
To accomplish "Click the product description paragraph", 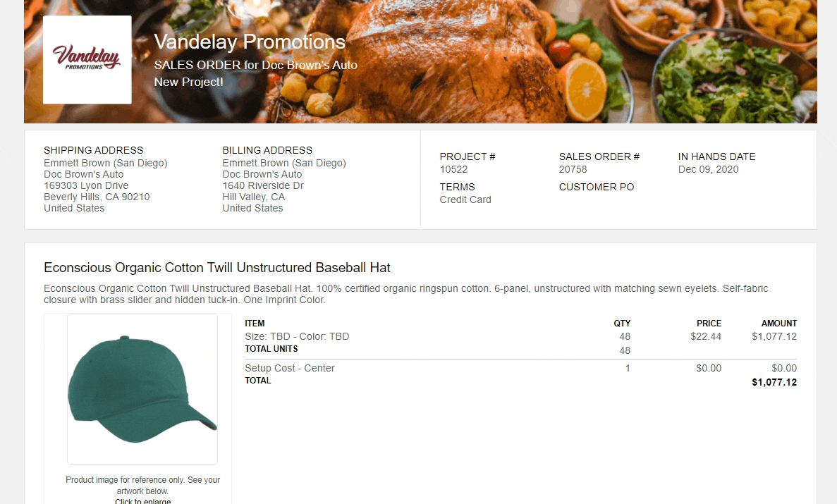I will click(405, 294).
